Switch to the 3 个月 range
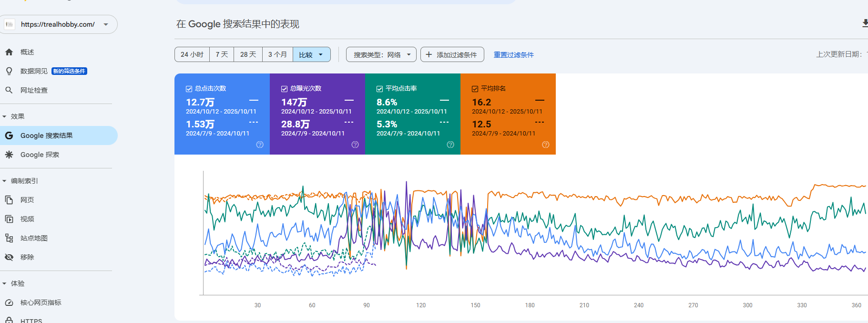Image resolution: width=868 pixels, height=323 pixels. [277, 54]
